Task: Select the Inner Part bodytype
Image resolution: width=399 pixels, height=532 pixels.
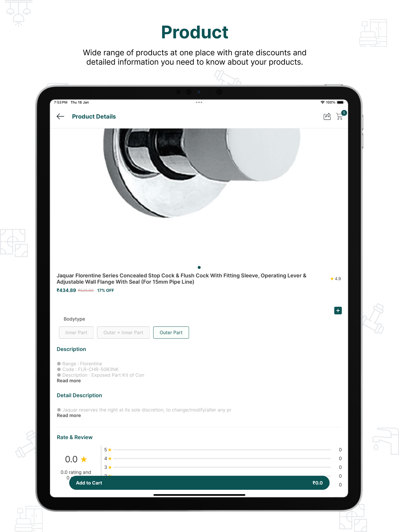Action: click(x=76, y=333)
